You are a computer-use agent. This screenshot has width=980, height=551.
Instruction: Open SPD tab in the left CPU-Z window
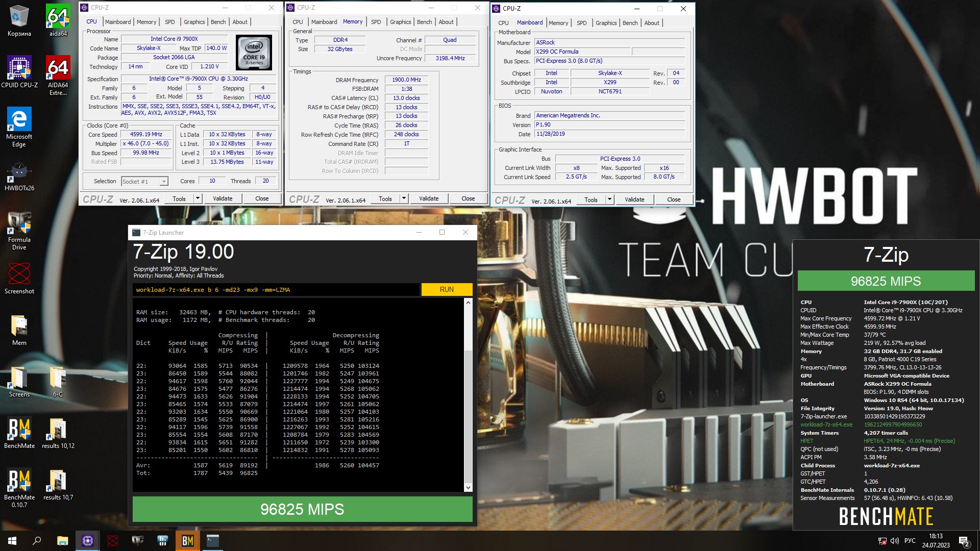click(170, 22)
